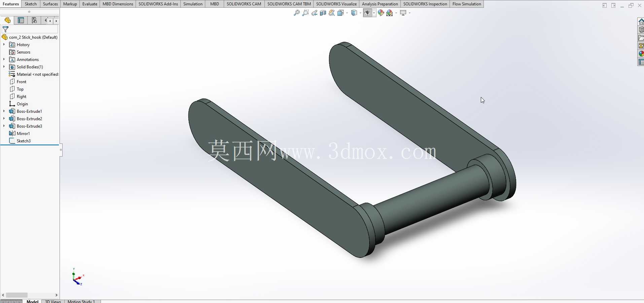The height and width of the screenshot is (303, 644).
Task: Open the Evaluate tab
Action: [90, 4]
